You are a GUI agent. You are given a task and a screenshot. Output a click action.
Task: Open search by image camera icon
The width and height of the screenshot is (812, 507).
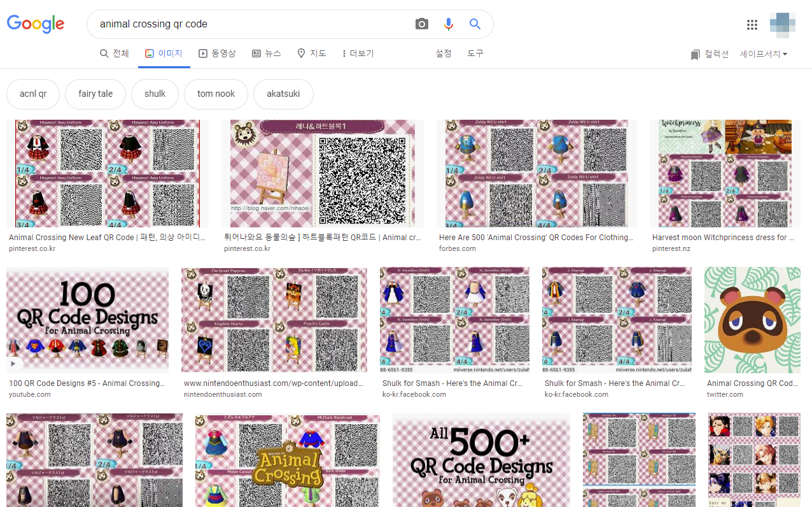[422, 24]
